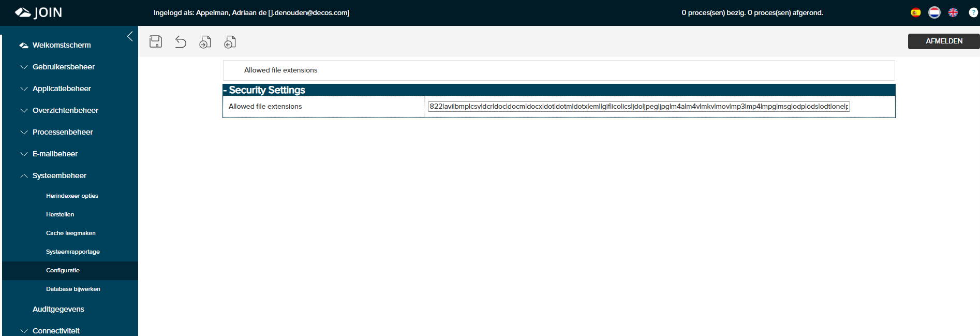The height and width of the screenshot is (336, 980).
Task: Click the document export arrow icon
Action: coord(205,42)
